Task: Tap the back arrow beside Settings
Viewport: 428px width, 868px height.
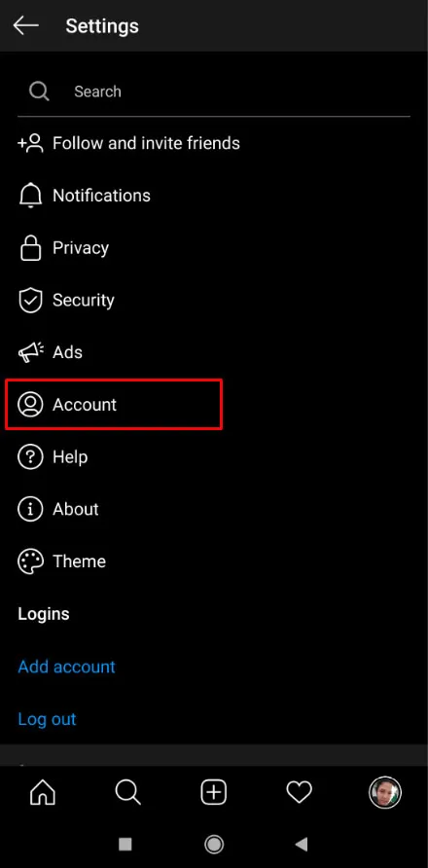Action: click(25, 25)
